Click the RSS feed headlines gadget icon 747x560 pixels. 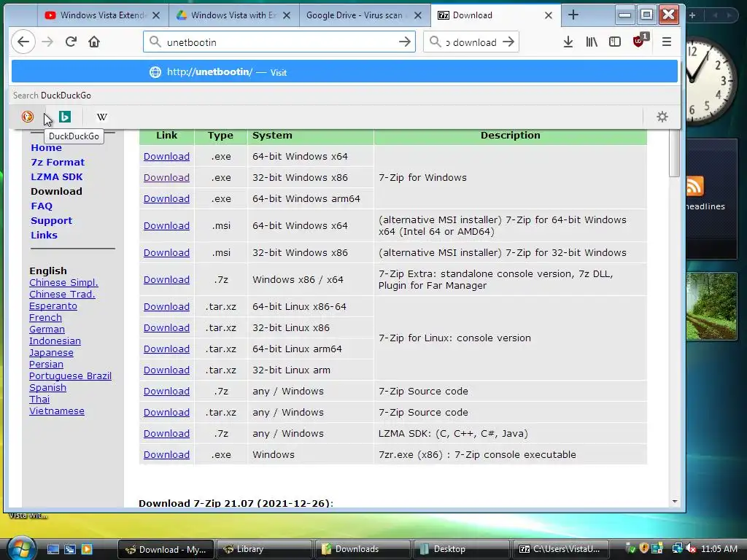(694, 186)
